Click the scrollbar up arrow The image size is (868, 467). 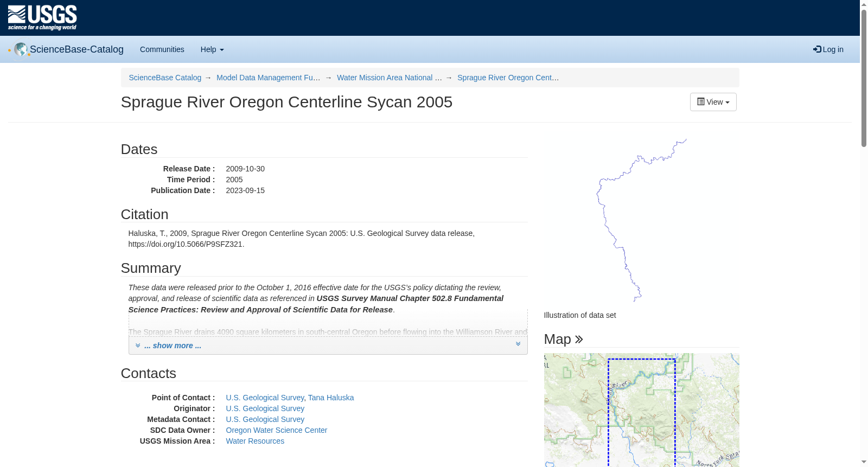click(x=864, y=4)
